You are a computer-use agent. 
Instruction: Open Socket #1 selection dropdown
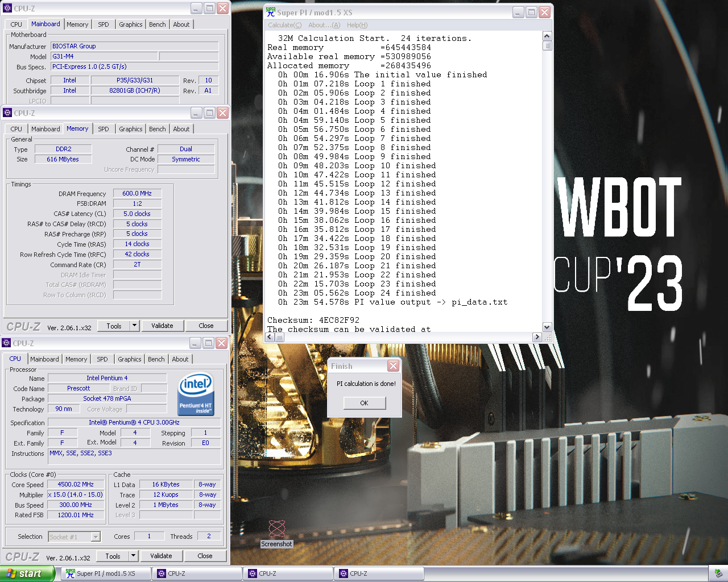click(x=96, y=537)
